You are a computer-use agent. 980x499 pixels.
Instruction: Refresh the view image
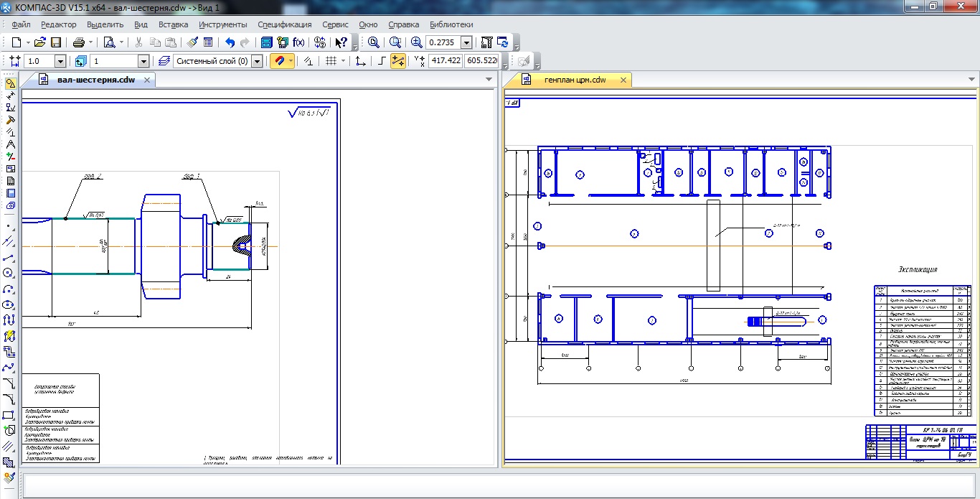pos(503,42)
